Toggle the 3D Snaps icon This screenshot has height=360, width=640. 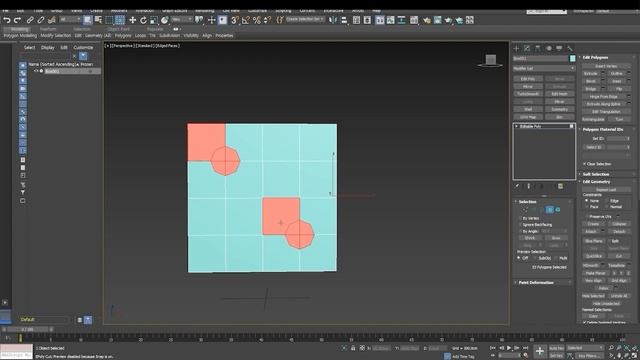click(235, 20)
